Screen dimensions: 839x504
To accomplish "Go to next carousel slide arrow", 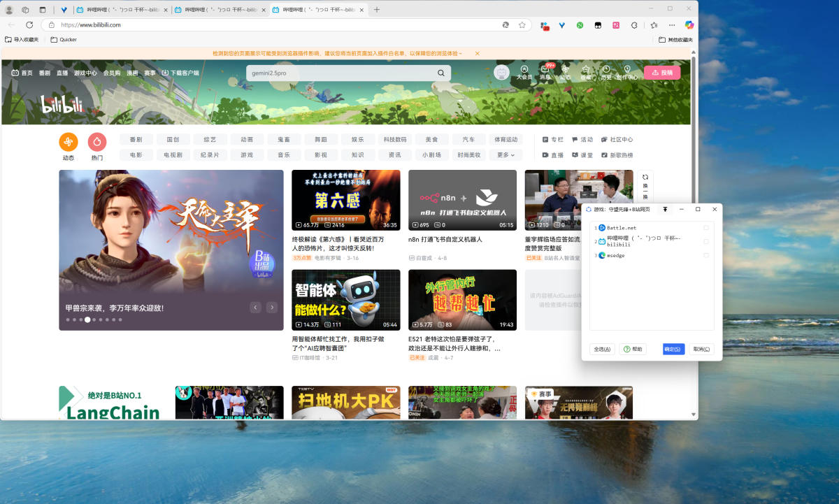I will click(272, 308).
